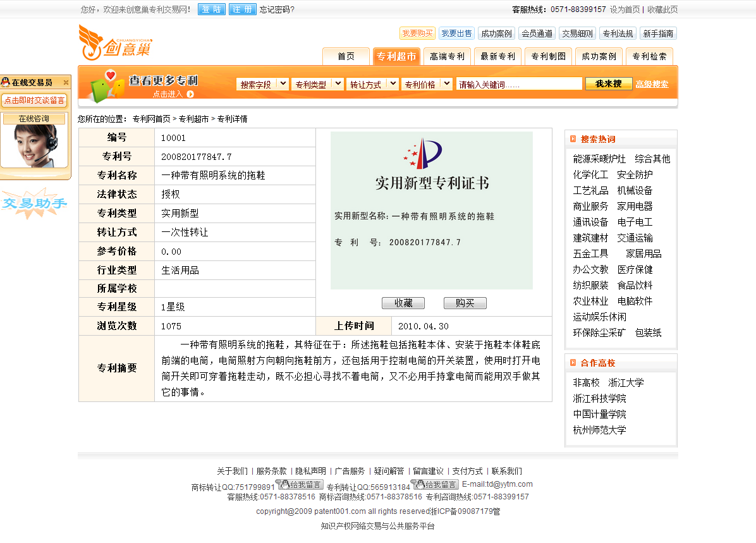Open the 专利类型 dropdown

338,84
